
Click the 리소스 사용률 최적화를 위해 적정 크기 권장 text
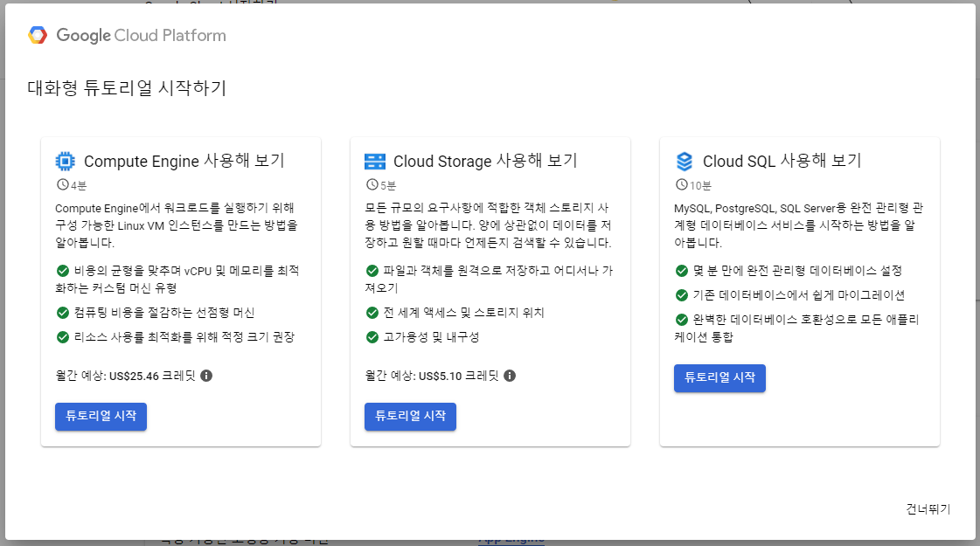click(x=184, y=336)
